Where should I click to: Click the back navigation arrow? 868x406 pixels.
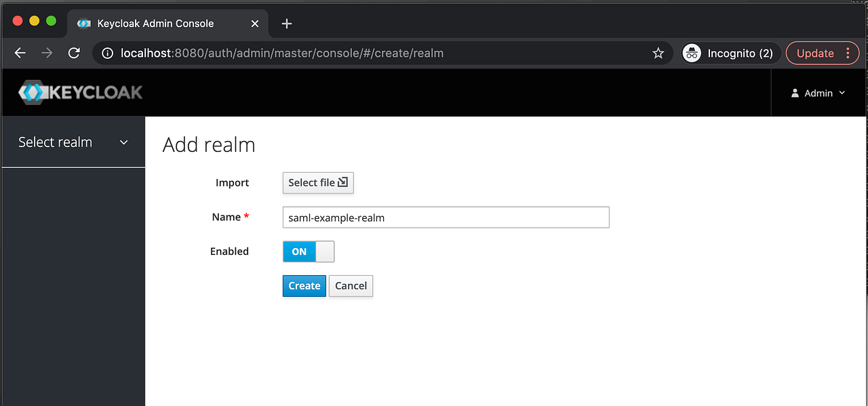coord(20,53)
